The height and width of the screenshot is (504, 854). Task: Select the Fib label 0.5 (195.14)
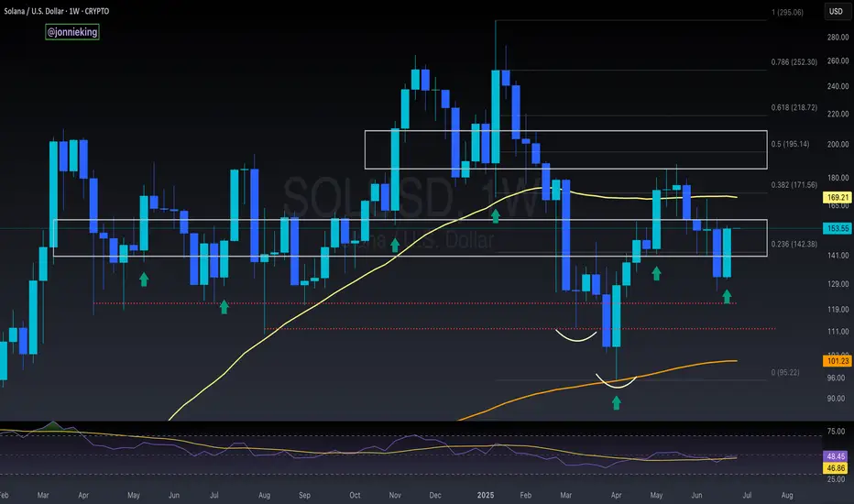coord(790,144)
